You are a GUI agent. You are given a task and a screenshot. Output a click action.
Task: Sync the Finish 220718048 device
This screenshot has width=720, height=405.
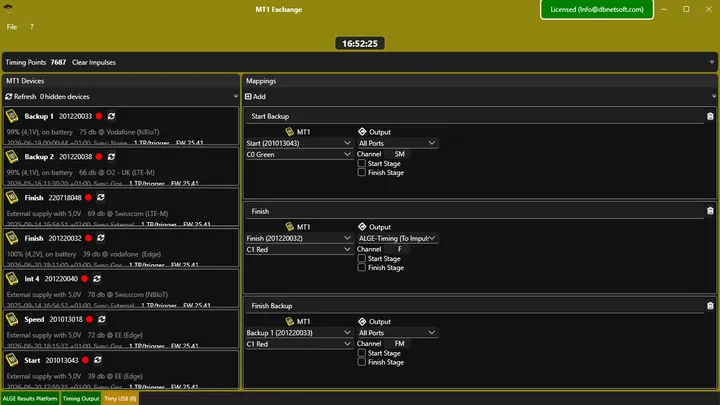click(x=101, y=197)
